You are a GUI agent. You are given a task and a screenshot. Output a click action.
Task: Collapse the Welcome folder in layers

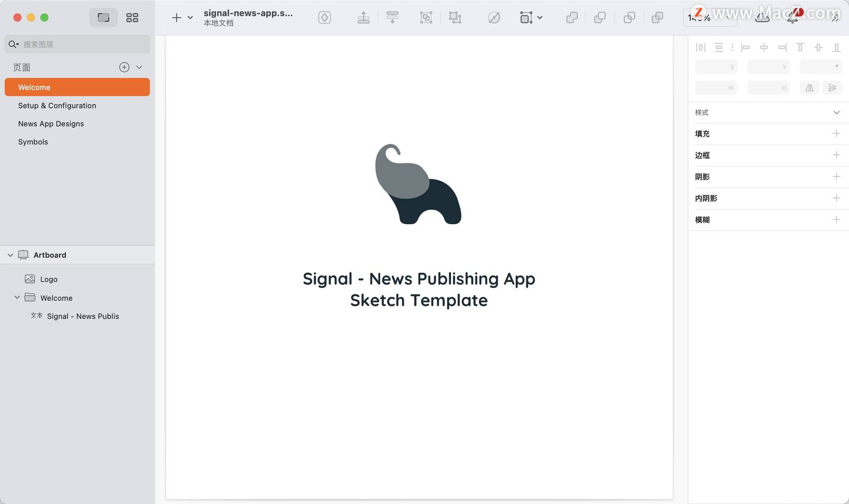pyautogui.click(x=17, y=298)
